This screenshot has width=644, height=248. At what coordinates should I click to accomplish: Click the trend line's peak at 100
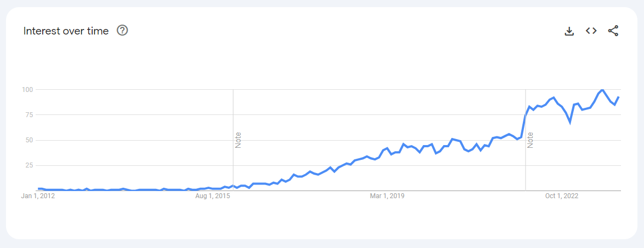pyautogui.click(x=602, y=89)
